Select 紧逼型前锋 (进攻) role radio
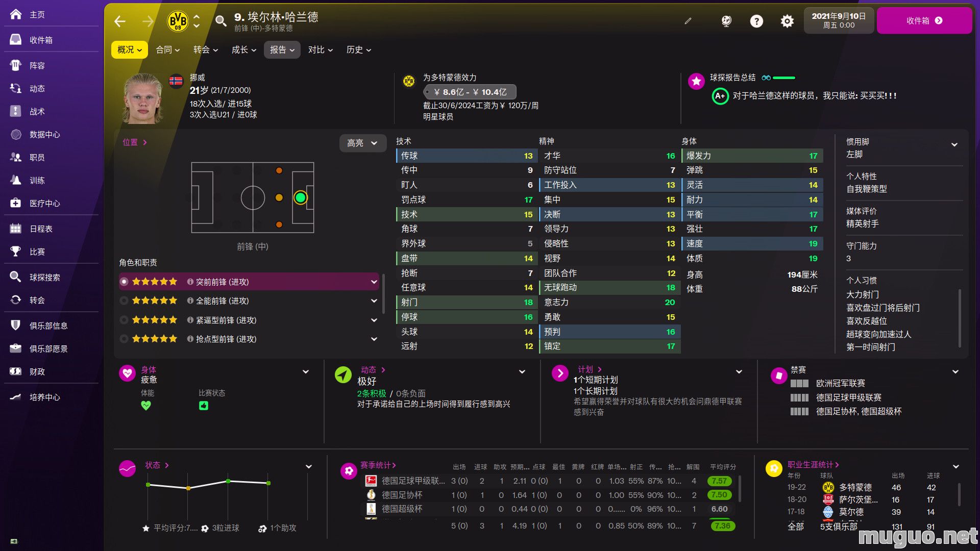This screenshot has height=551, width=980. 124,320
